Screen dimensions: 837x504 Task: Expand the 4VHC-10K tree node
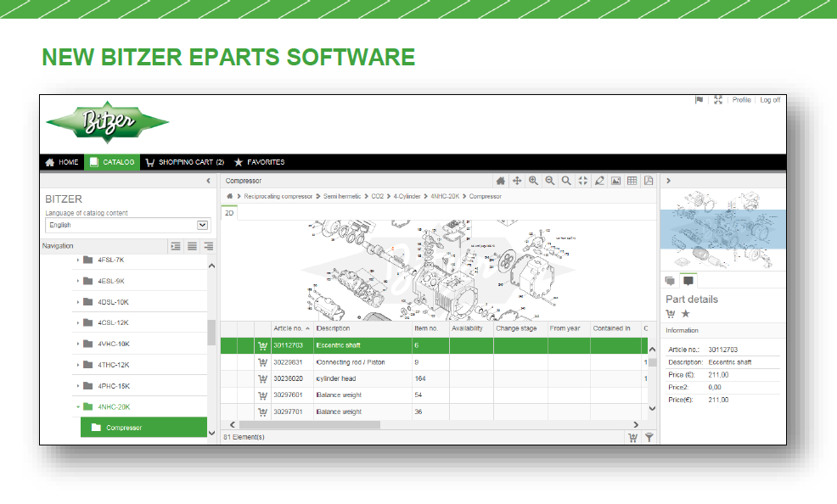(x=78, y=344)
